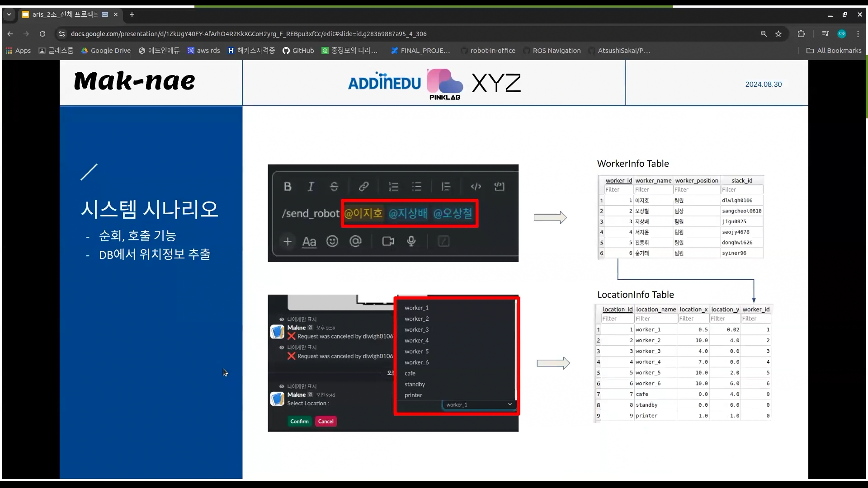Open a new tab with plus button
The image size is (868, 488).
coord(132,14)
